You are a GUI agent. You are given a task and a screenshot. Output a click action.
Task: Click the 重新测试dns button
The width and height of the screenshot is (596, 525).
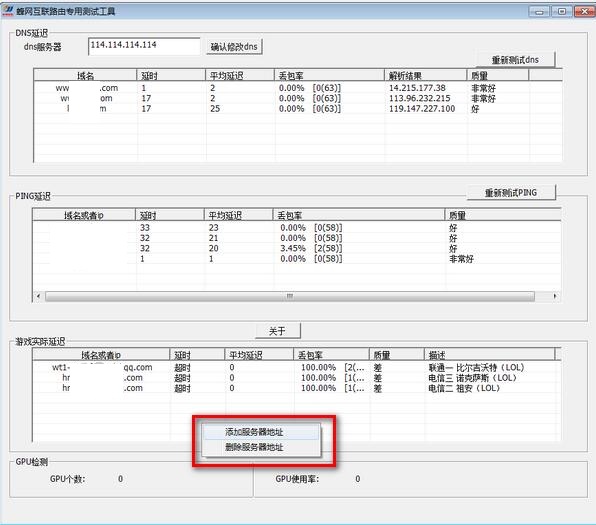pyautogui.click(x=515, y=60)
